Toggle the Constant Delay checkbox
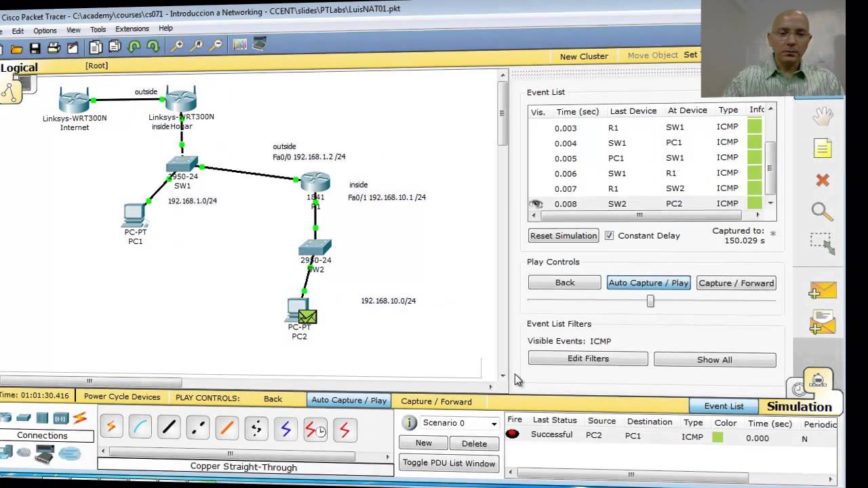 [609, 235]
